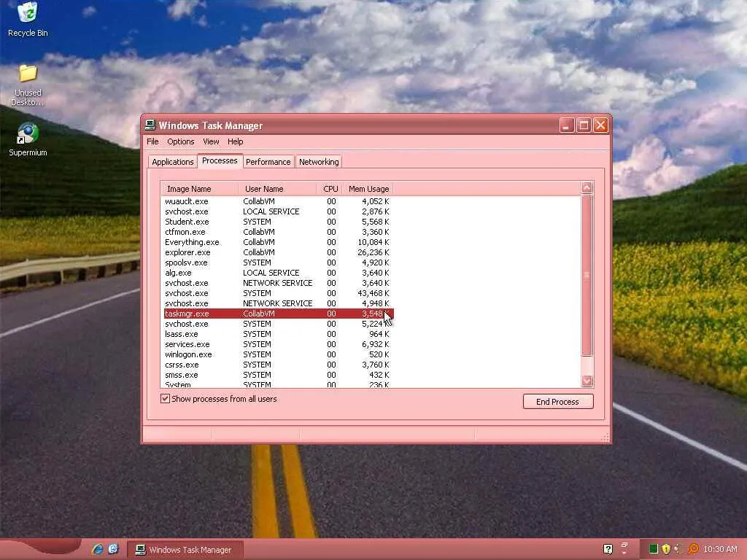
Task: Select the Processes tab
Action: pyautogui.click(x=220, y=161)
